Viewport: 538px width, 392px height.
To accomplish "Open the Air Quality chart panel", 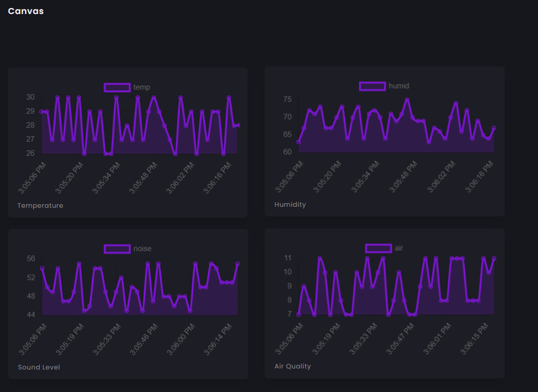I will click(384, 303).
